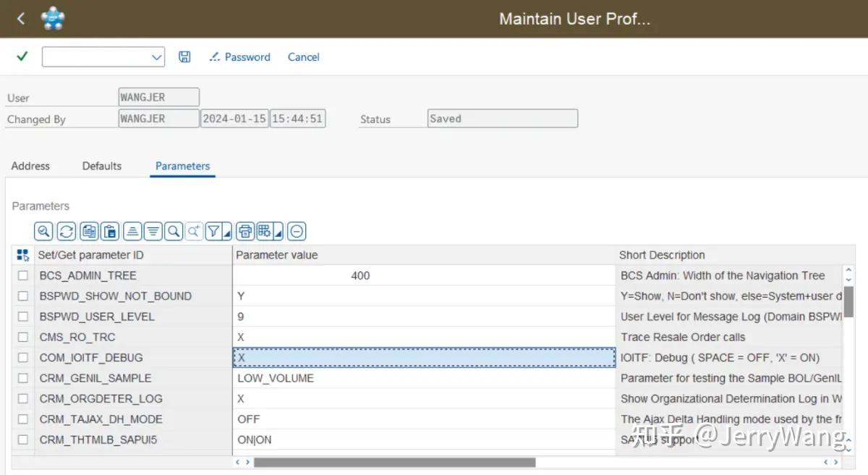The height and width of the screenshot is (475, 868).
Task: Click the User field WANGJER
Action: [158, 97]
